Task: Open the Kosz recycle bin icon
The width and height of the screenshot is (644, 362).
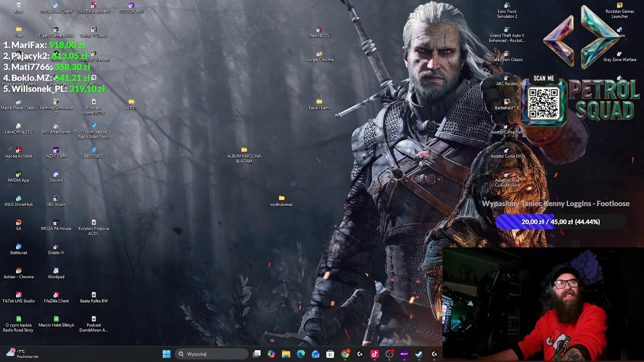Action: (19, 8)
